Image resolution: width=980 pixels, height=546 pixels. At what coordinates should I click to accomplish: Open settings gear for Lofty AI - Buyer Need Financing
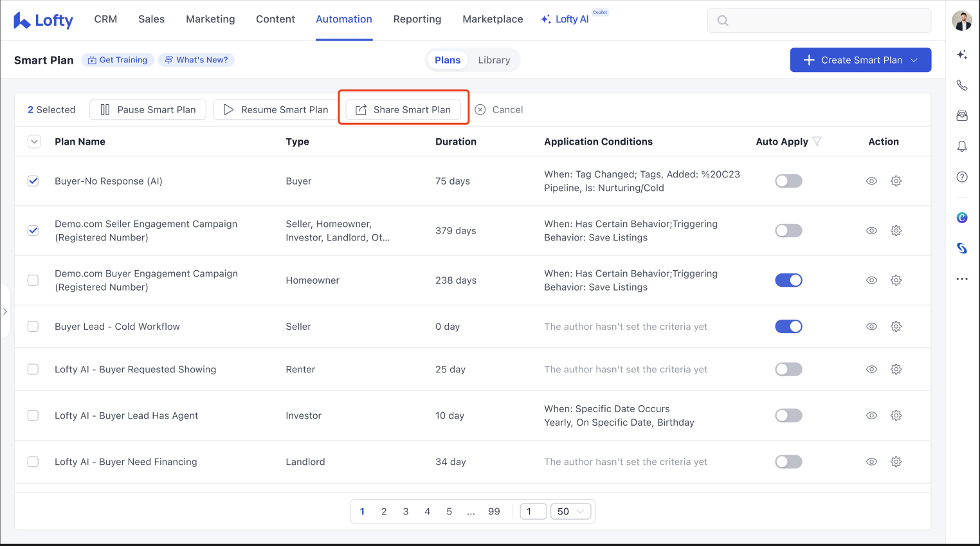coord(896,462)
